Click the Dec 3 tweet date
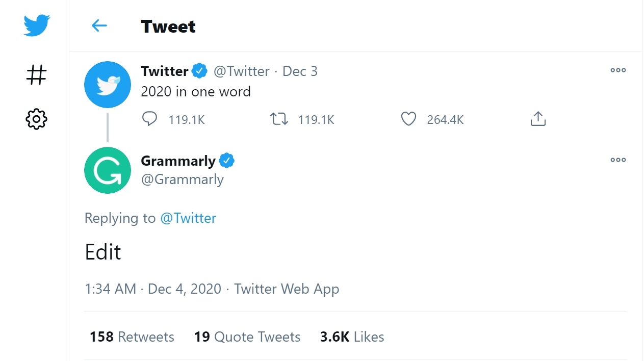Viewport: 644px width, 361px height. tap(300, 71)
